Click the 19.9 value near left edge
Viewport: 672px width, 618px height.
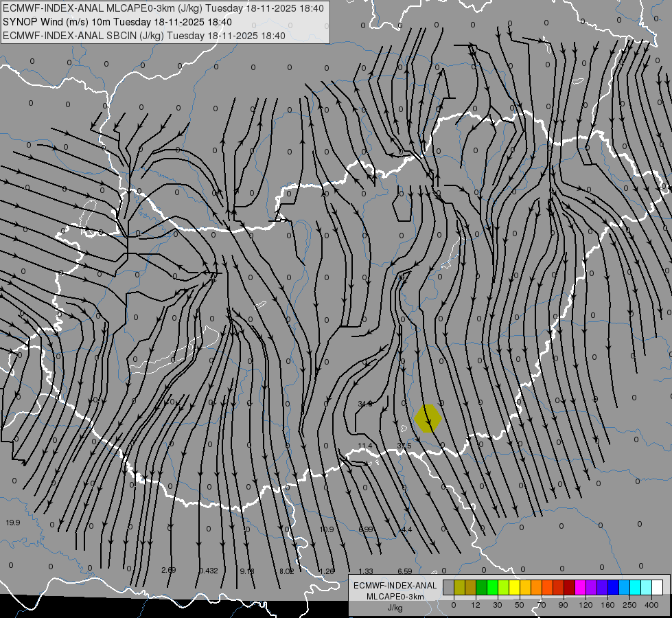point(13,523)
